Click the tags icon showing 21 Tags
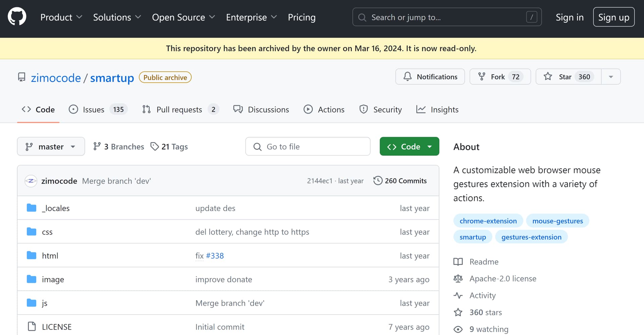 pos(155,146)
